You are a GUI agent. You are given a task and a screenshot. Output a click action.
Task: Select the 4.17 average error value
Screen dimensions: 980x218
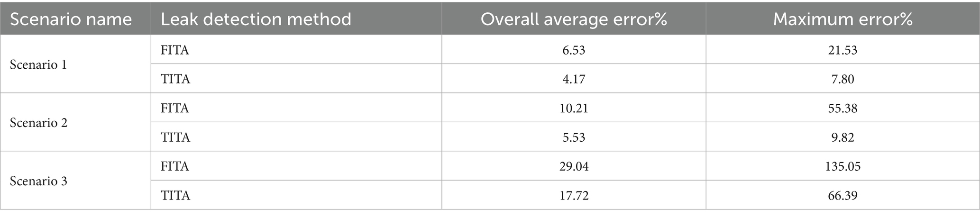pyautogui.click(x=574, y=79)
